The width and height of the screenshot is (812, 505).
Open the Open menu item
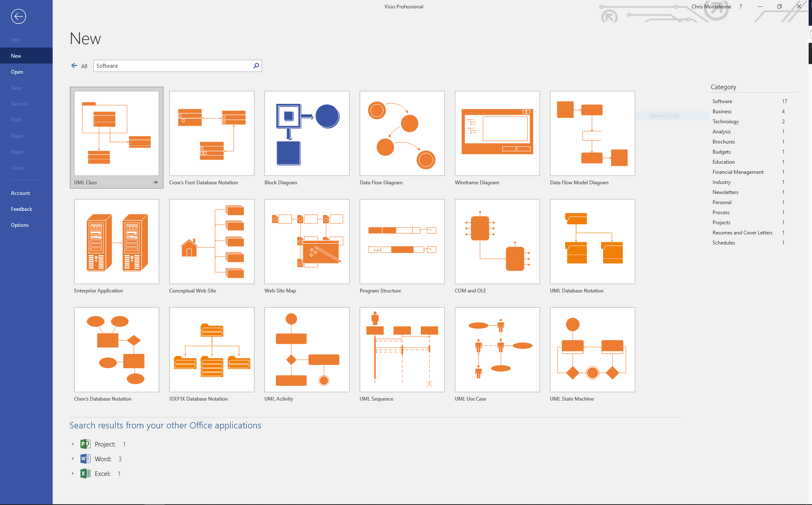[17, 72]
